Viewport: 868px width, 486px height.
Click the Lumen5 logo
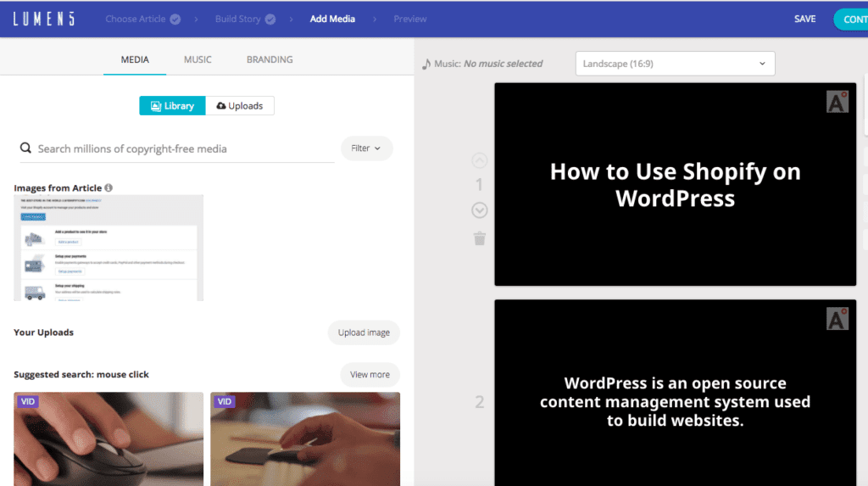(x=43, y=19)
